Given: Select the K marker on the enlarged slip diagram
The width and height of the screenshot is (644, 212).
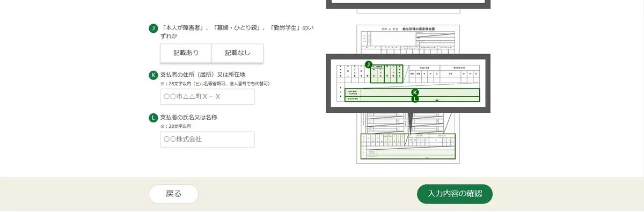Looking at the screenshot, I should pyautogui.click(x=414, y=92).
